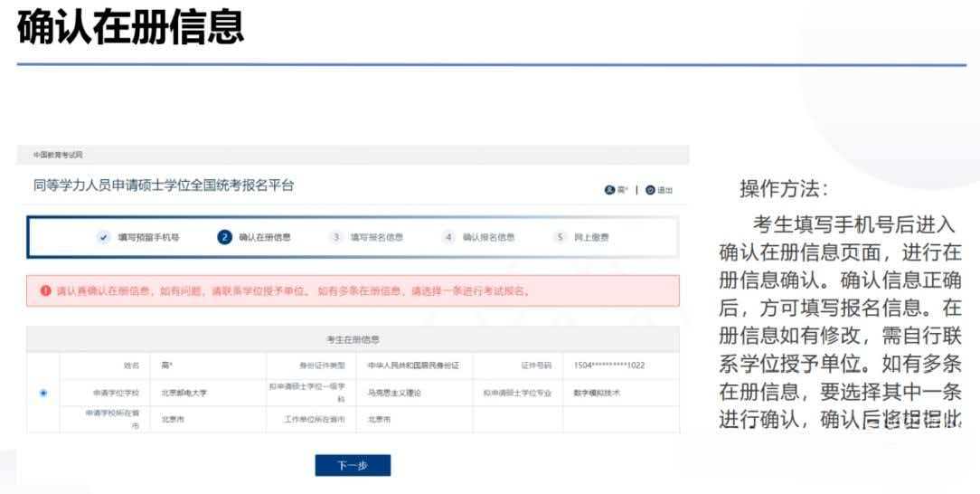Click the red warning message text
Screen dimensions: 980x494
(293, 290)
